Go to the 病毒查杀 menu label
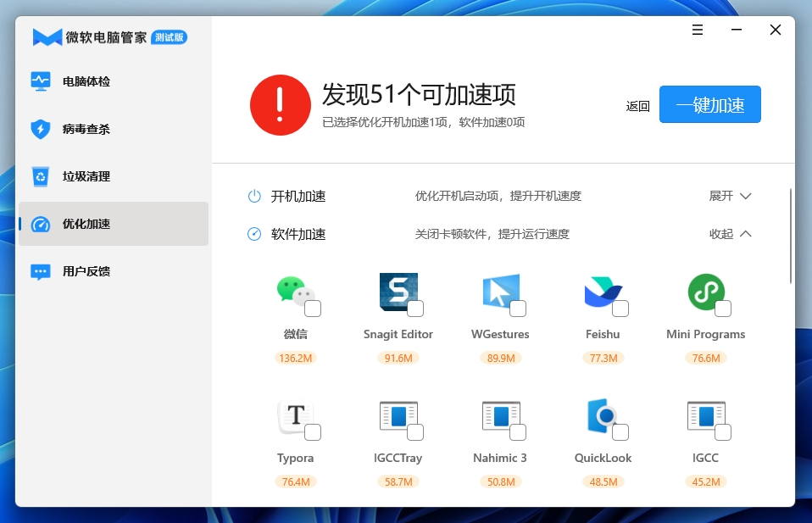Viewport: 812px width, 523px height. [x=86, y=130]
